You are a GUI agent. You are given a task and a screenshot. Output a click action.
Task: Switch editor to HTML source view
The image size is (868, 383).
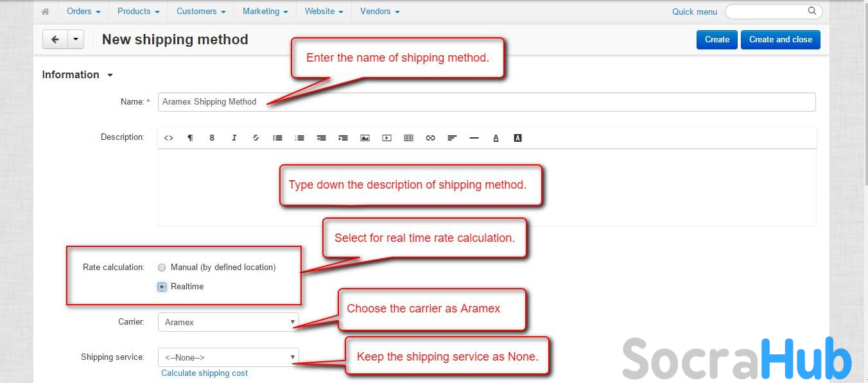tap(169, 138)
